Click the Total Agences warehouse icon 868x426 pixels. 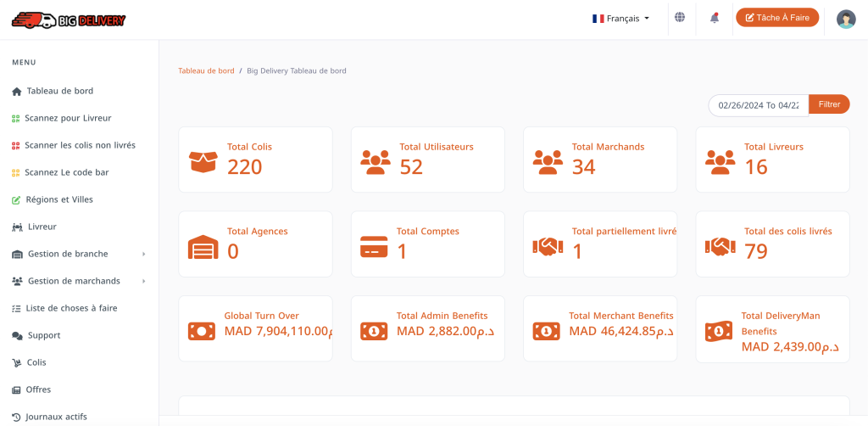203,246
